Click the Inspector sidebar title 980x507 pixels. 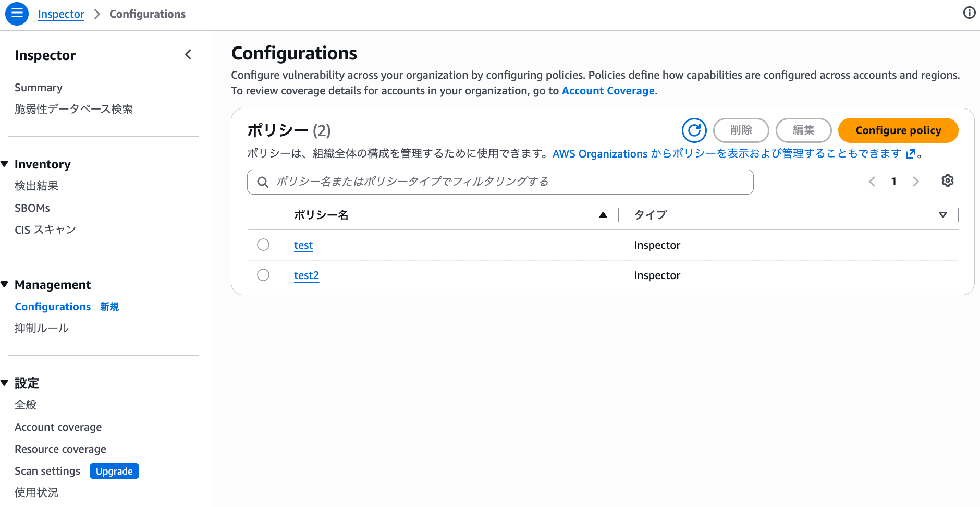(45, 55)
